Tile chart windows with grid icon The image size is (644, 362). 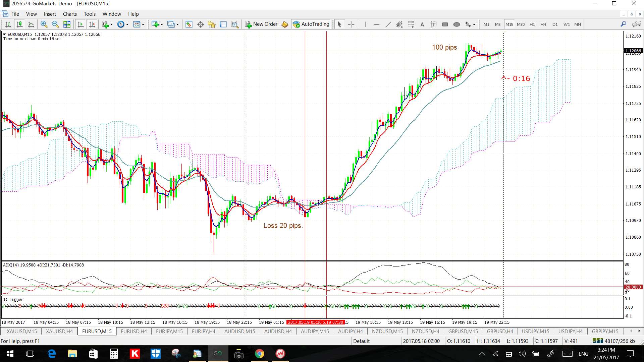67,24
